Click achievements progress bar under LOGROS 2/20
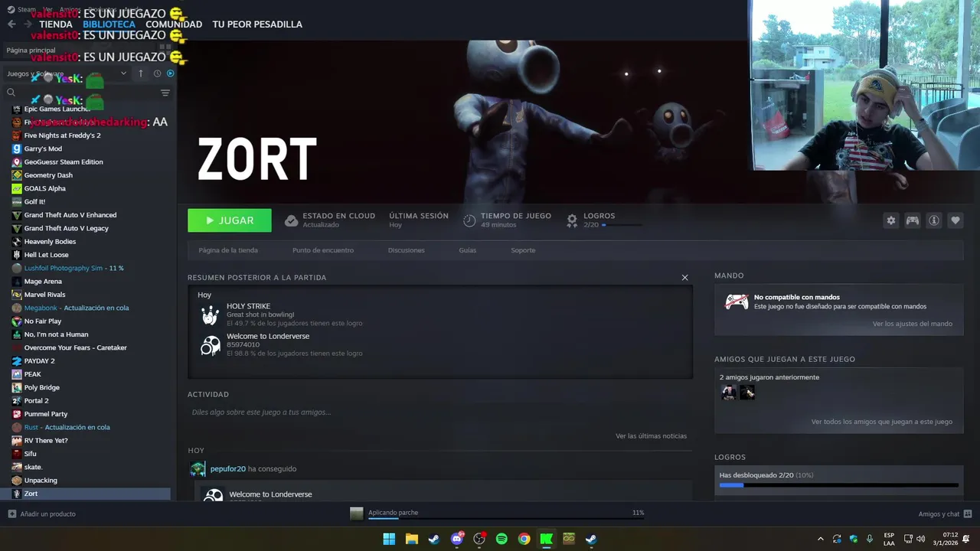 (622, 225)
